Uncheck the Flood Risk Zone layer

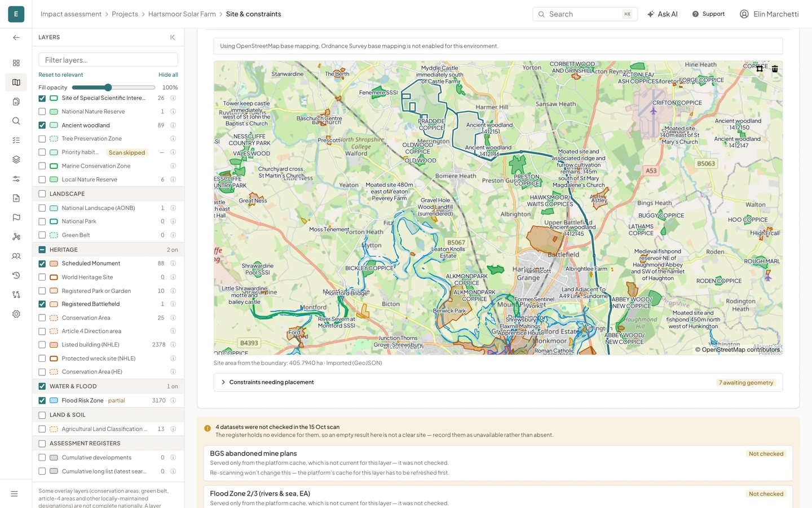[42, 401]
